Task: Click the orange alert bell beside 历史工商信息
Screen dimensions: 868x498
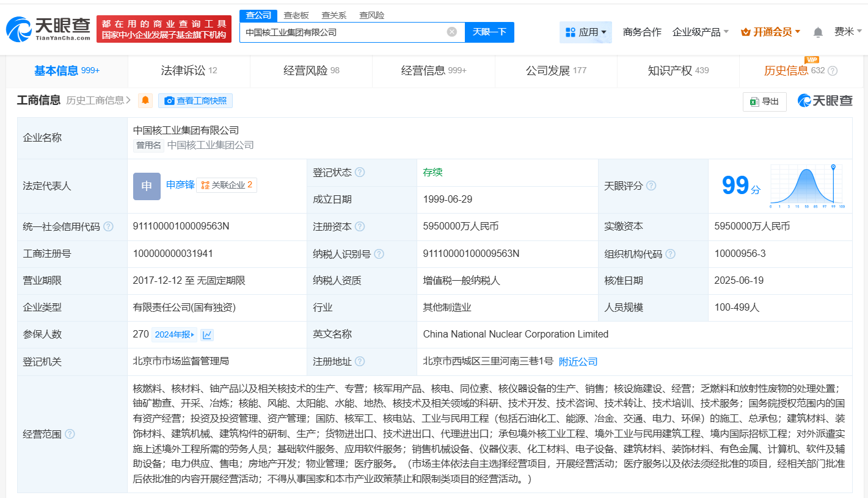Action: pyautogui.click(x=145, y=101)
